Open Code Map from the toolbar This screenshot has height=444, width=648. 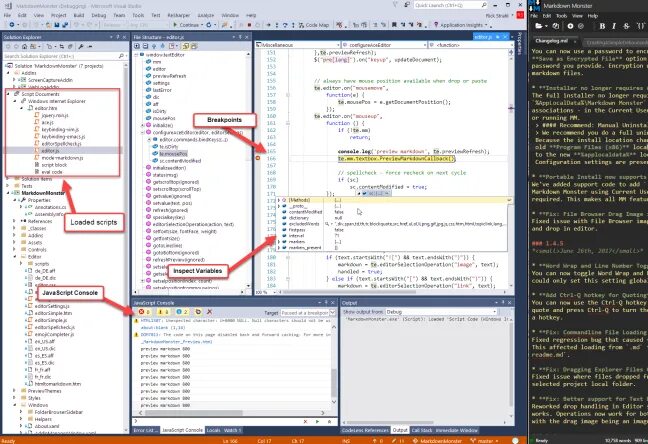[x=314, y=25]
